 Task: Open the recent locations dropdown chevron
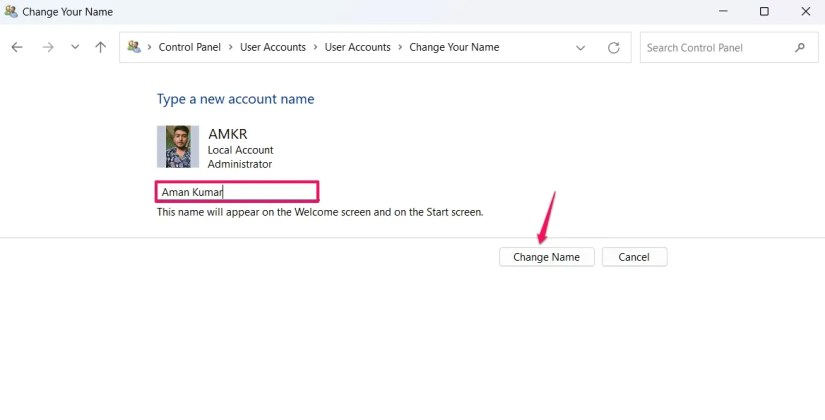tap(75, 47)
